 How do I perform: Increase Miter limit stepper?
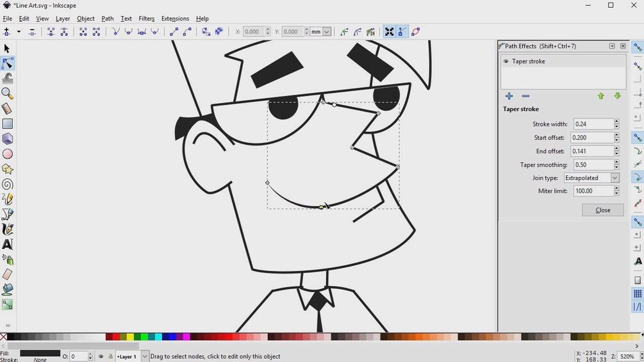pyautogui.click(x=616, y=188)
